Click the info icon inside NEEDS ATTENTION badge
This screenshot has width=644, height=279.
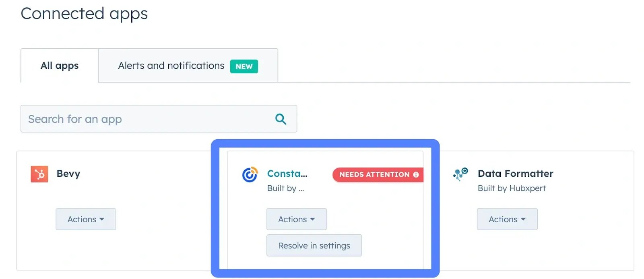point(415,175)
